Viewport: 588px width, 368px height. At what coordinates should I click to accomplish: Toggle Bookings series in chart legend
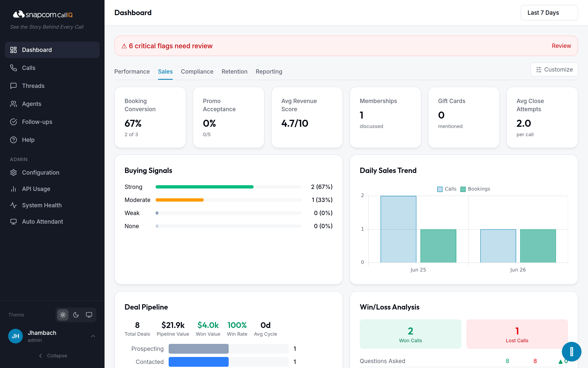pyautogui.click(x=475, y=189)
